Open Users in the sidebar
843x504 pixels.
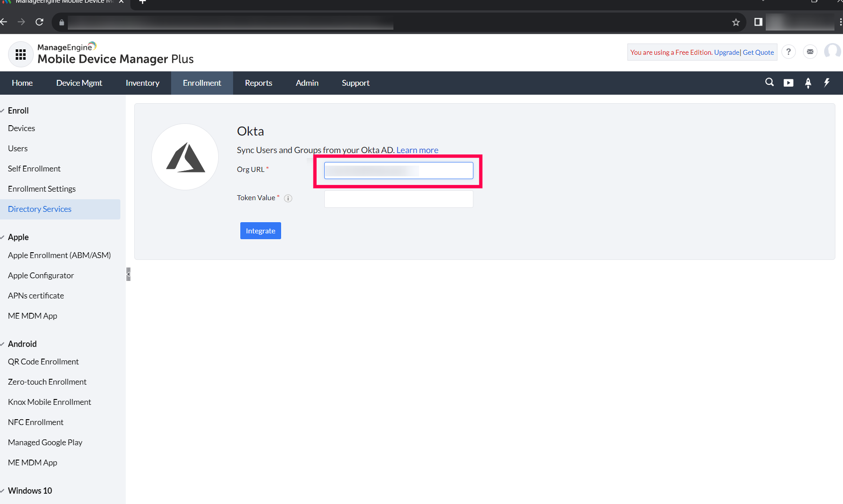pos(18,149)
